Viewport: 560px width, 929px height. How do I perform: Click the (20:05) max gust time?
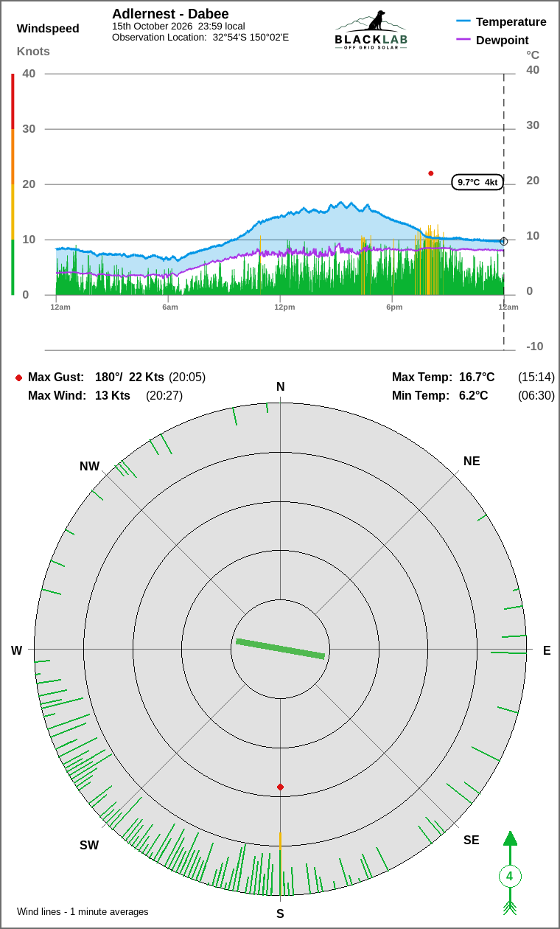tap(187, 377)
